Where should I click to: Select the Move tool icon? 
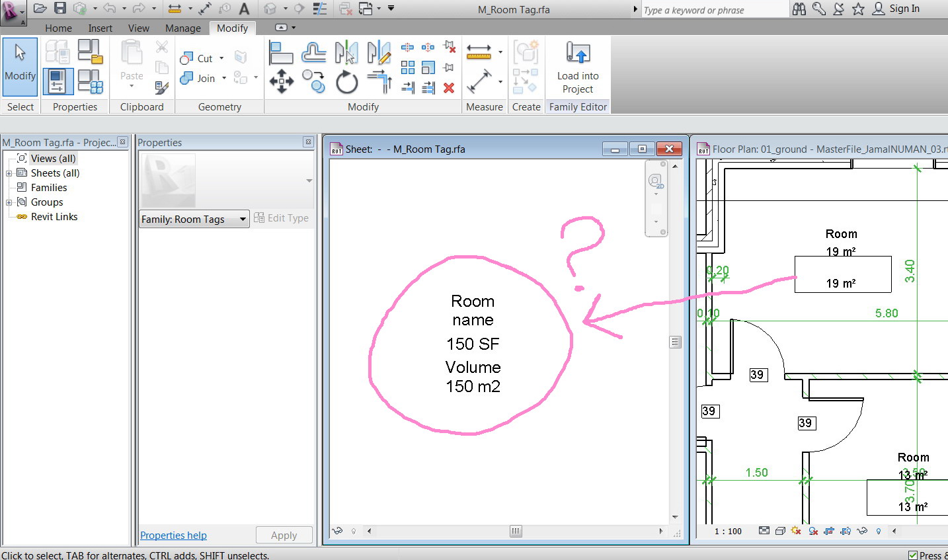282,82
